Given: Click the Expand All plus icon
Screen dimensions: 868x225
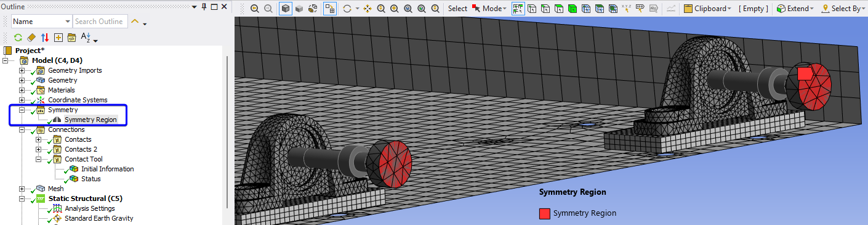Looking at the screenshot, I should point(58,38).
